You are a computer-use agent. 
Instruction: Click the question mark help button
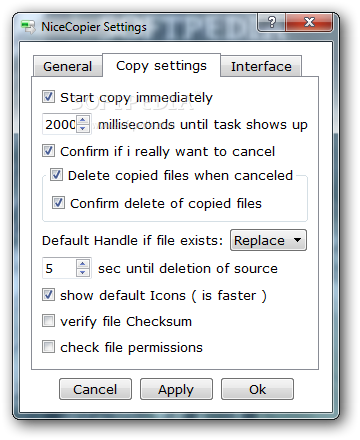(x=271, y=22)
